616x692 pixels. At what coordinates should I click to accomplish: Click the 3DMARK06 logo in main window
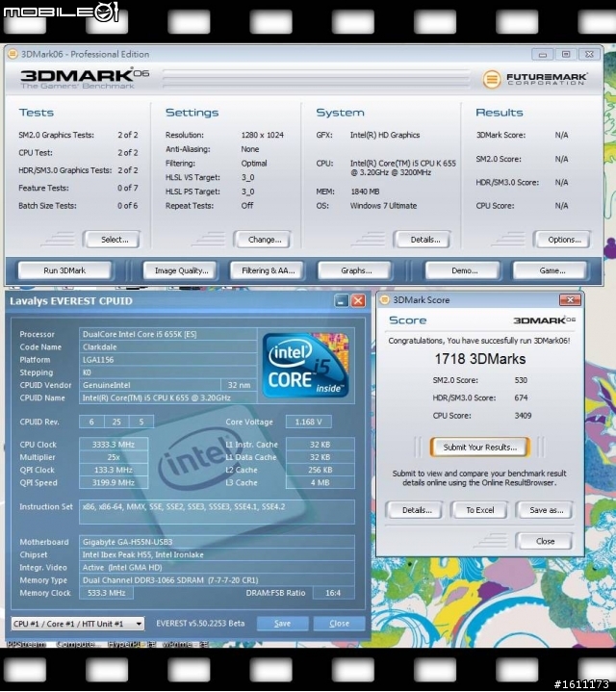pyautogui.click(x=85, y=78)
